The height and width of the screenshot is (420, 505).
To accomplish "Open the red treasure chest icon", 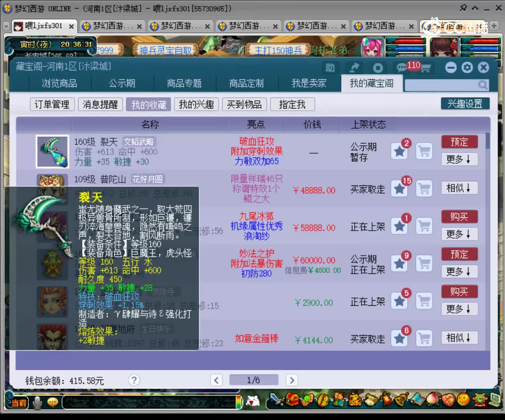I will click(x=292, y=400).
